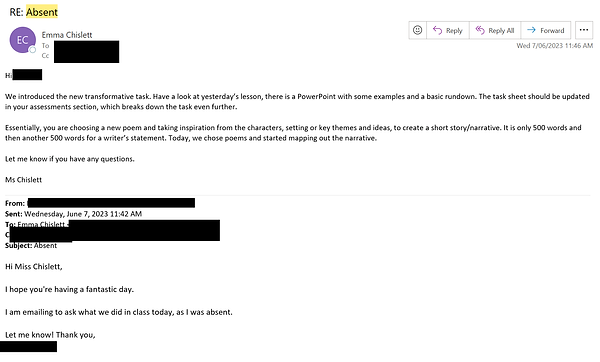
Task: Click the quoted Subject: Absent line
Action: [31, 246]
